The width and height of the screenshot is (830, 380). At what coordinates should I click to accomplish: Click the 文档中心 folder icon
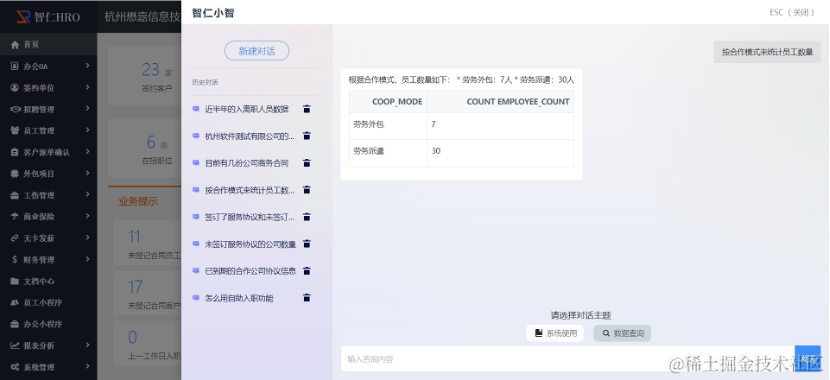(15, 281)
